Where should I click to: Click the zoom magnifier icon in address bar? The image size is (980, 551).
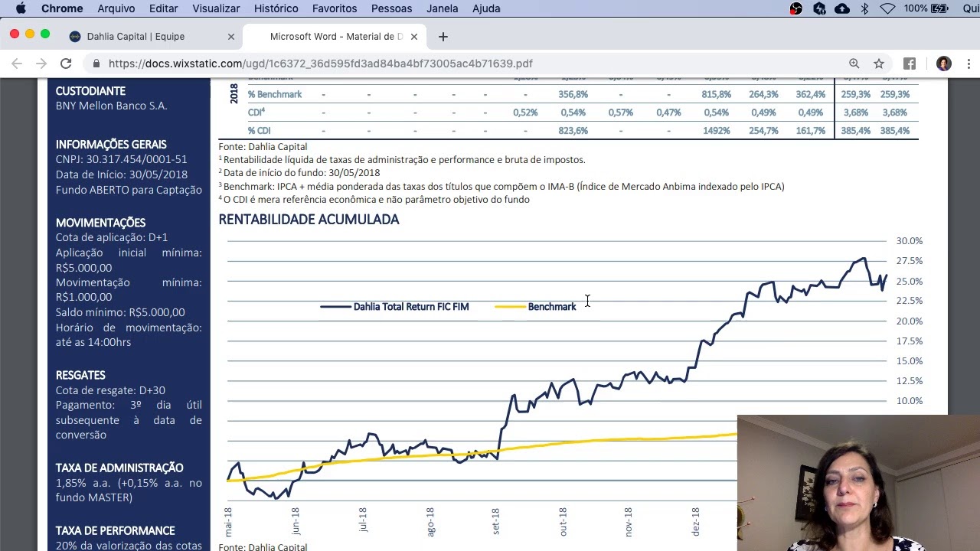(x=854, y=64)
